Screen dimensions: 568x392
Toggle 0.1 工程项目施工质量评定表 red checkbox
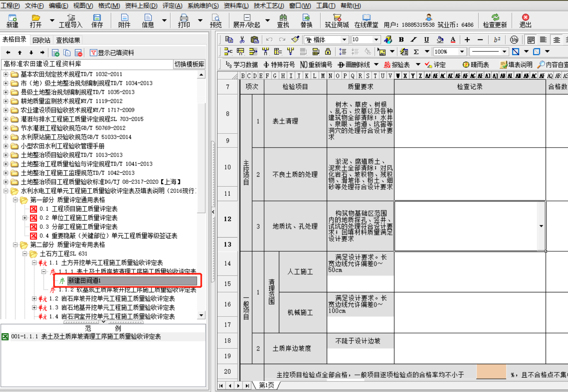tap(34, 209)
